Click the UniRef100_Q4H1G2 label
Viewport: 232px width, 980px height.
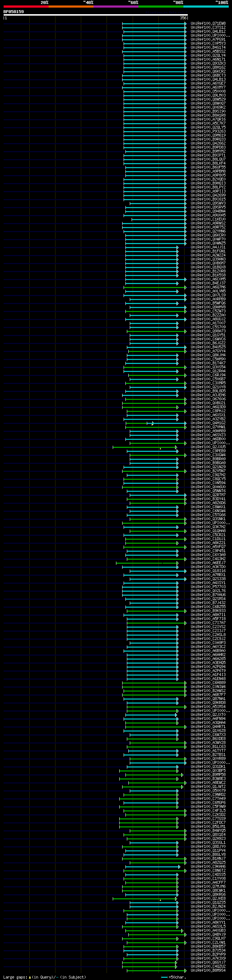click(x=208, y=423)
